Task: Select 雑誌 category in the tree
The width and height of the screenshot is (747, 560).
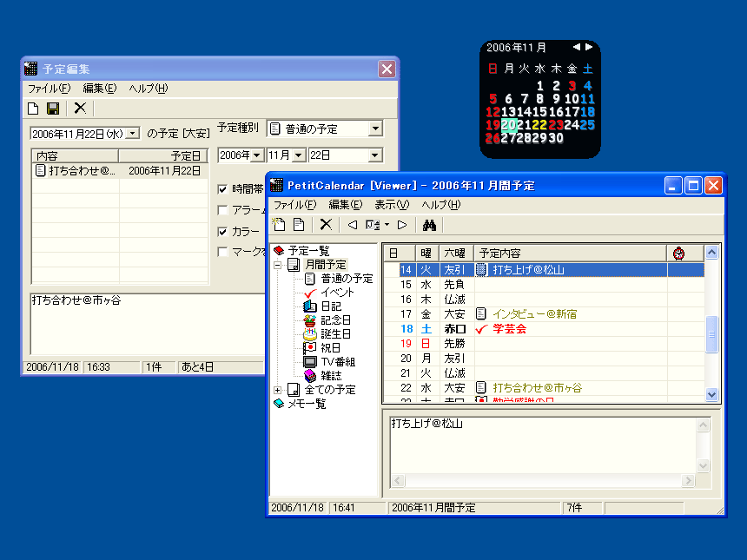Action: (x=331, y=376)
